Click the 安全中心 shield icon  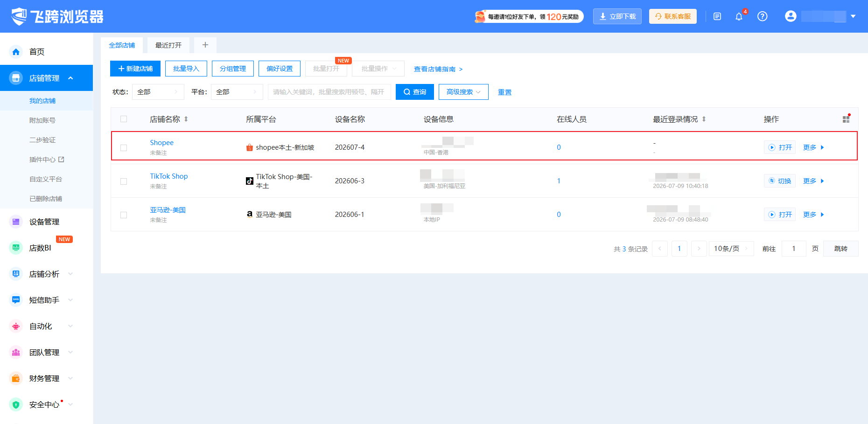point(16,404)
